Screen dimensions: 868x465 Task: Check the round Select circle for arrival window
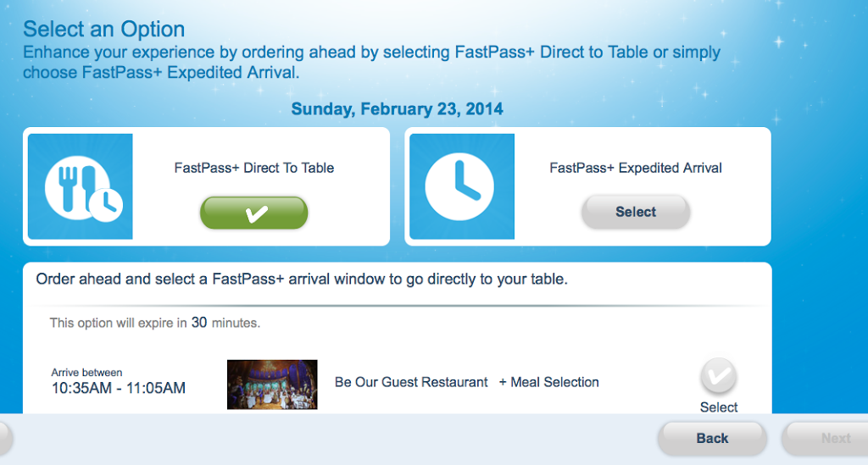[719, 376]
